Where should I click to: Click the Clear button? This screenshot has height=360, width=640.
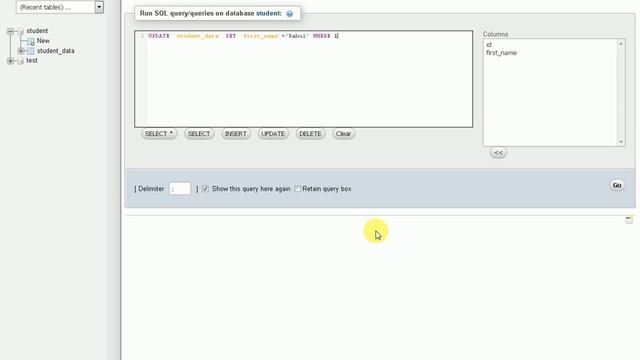pos(343,134)
